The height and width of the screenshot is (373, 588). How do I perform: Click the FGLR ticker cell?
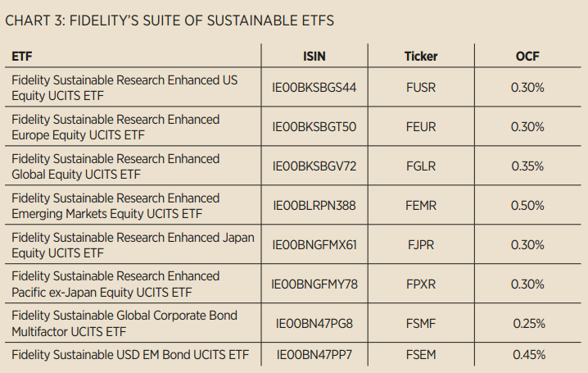click(421, 166)
